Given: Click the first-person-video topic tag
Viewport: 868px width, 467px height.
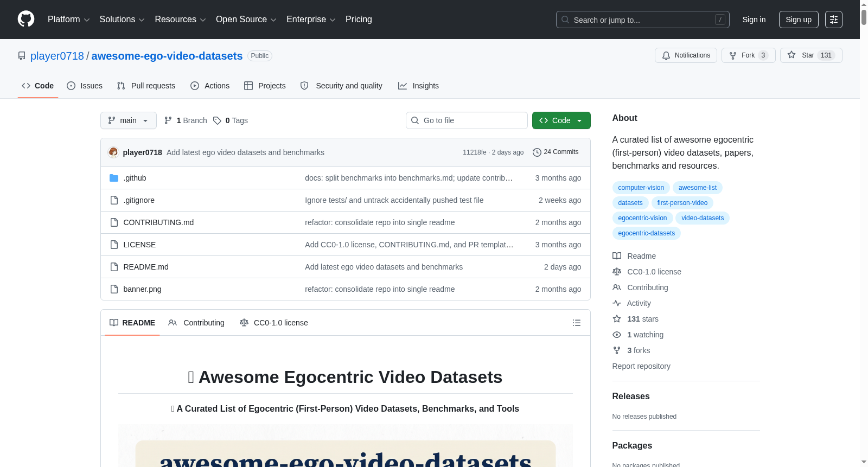Looking at the screenshot, I should (x=682, y=203).
